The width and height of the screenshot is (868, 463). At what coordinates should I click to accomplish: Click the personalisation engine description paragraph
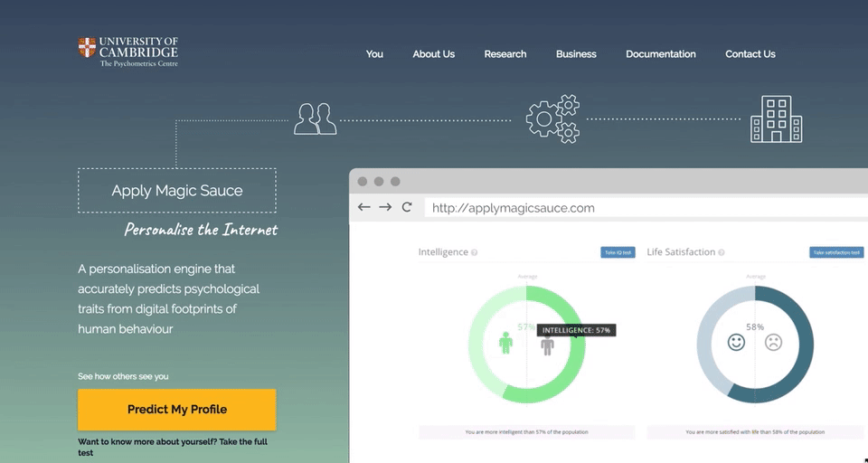pyautogui.click(x=169, y=299)
